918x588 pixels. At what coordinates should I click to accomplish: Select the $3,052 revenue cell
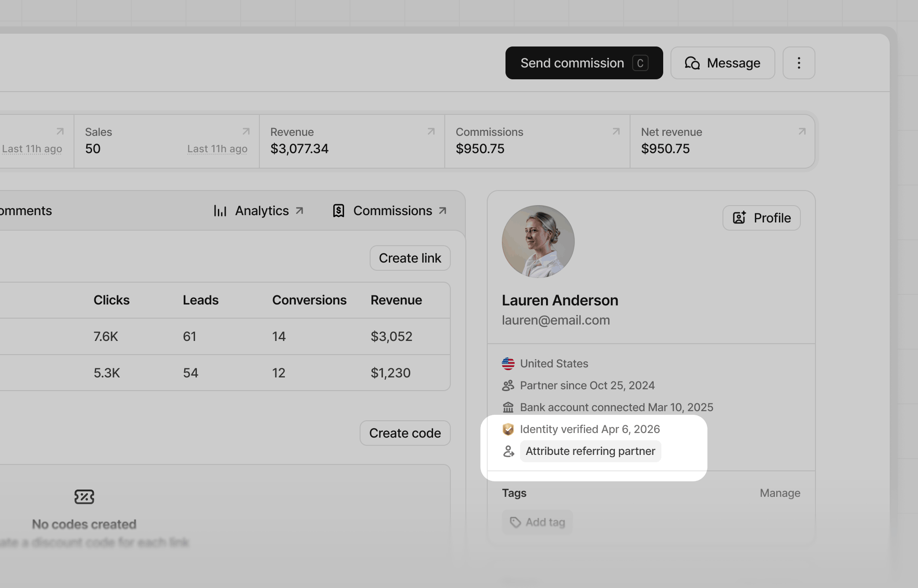[x=392, y=336]
